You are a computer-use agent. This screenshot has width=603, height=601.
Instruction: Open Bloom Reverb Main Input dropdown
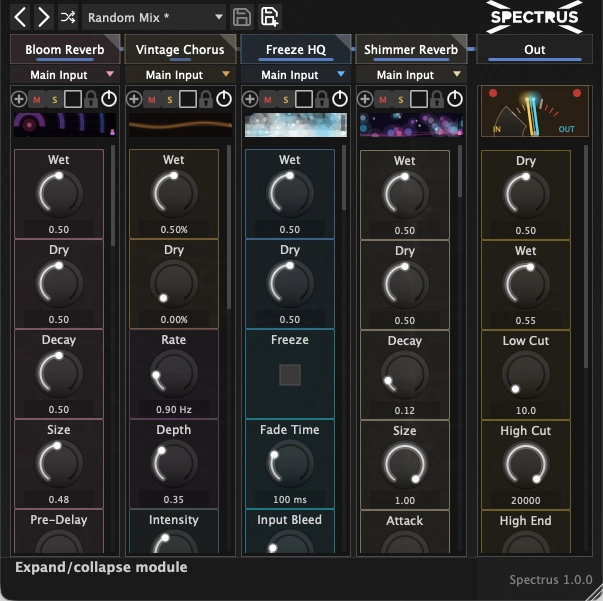65,75
